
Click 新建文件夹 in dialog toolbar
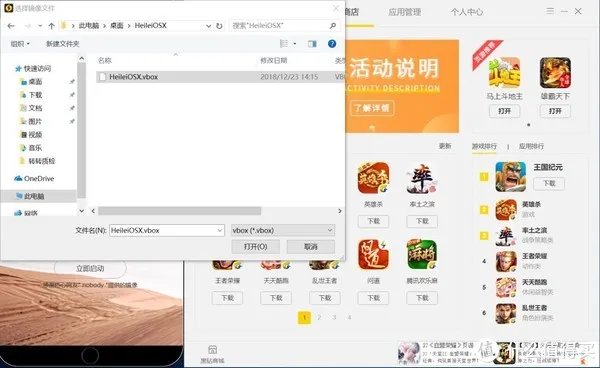pos(63,44)
